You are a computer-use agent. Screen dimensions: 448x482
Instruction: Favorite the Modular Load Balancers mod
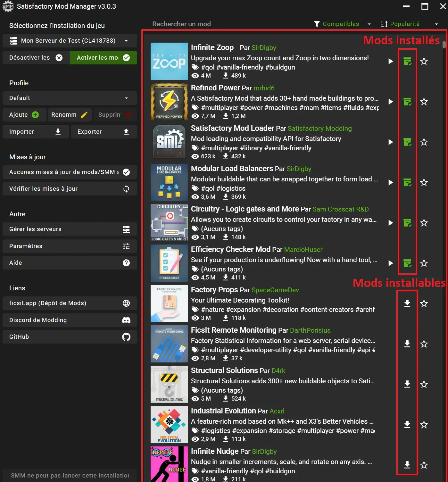(424, 182)
